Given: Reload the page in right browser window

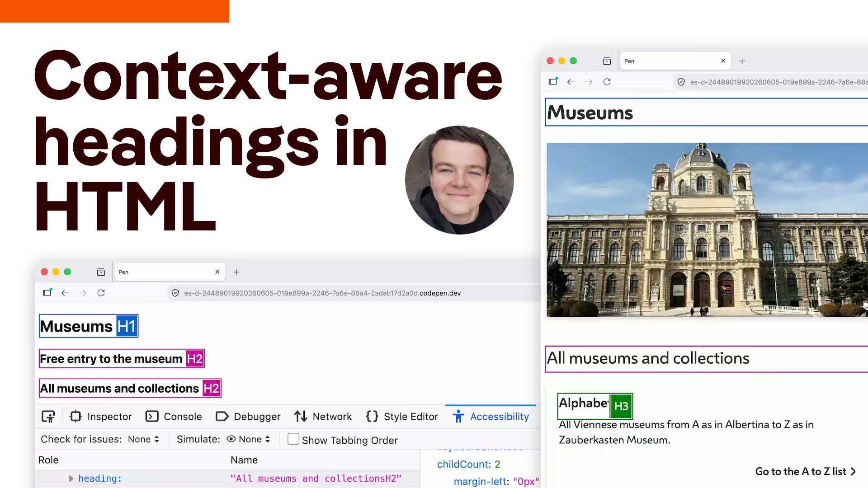Looking at the screenshot, I should point(607,82).
